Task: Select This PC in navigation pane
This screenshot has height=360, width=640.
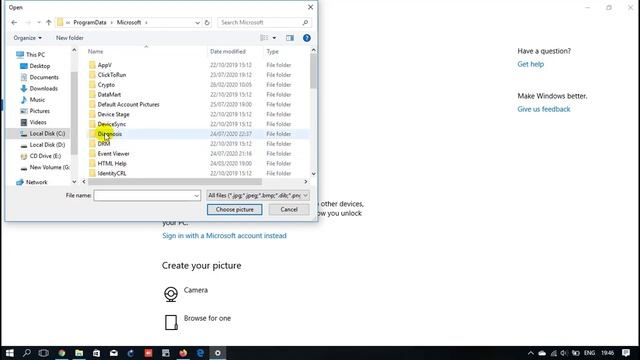Action: [36, 55]
